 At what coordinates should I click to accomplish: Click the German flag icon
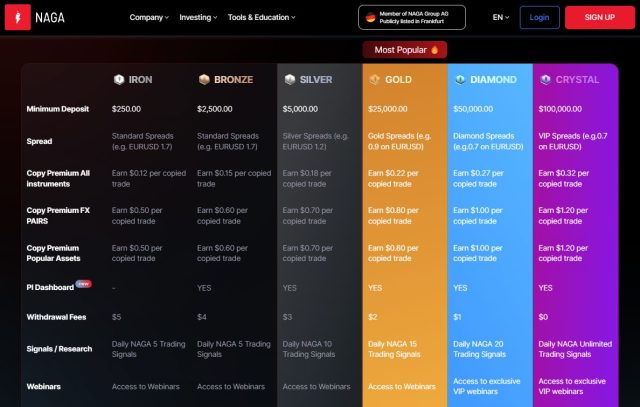(370, 17)
